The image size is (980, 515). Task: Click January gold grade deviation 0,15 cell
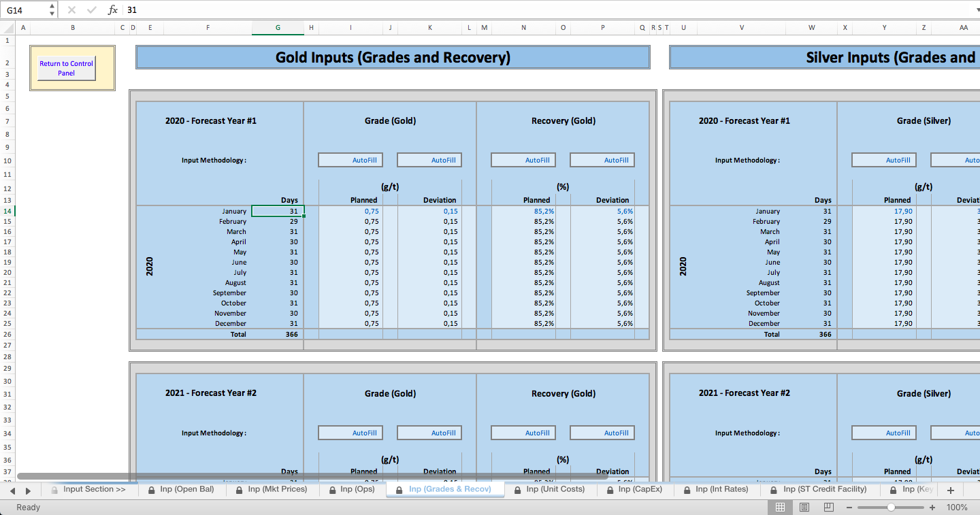(429, 211)
